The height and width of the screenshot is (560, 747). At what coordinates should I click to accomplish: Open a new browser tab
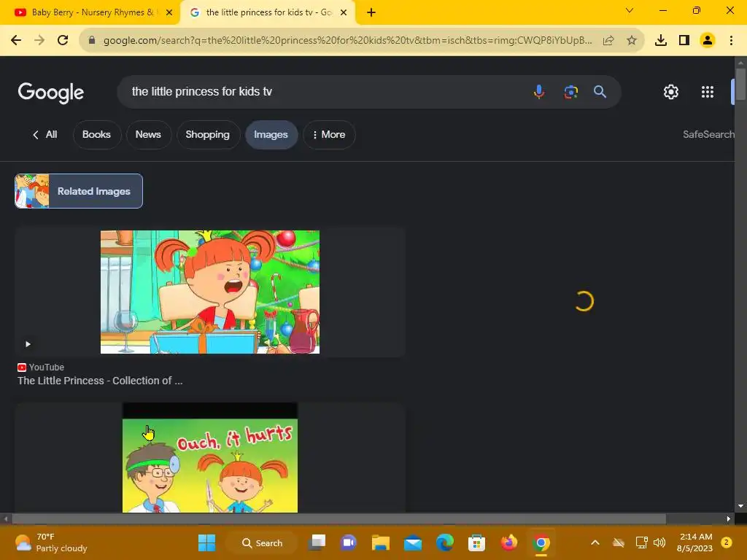(371, 12)
